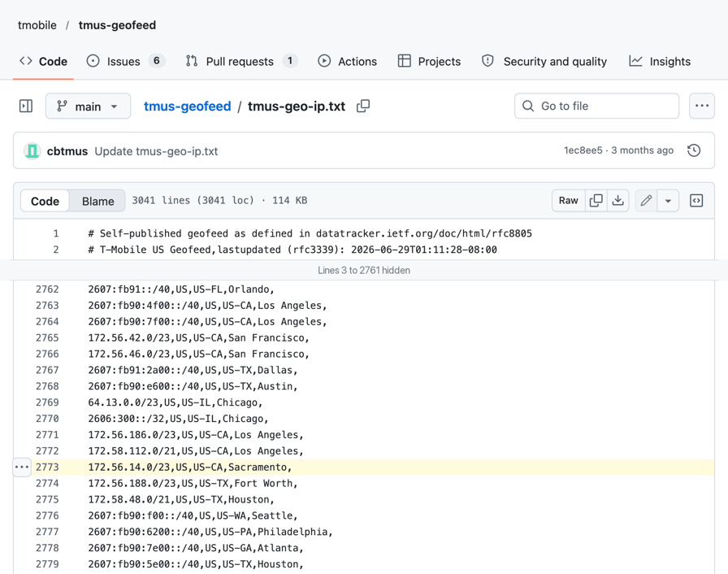The image size is (728, 574).
Task: Click the Seattle geofeed entry line
Action: click(193, 516)
